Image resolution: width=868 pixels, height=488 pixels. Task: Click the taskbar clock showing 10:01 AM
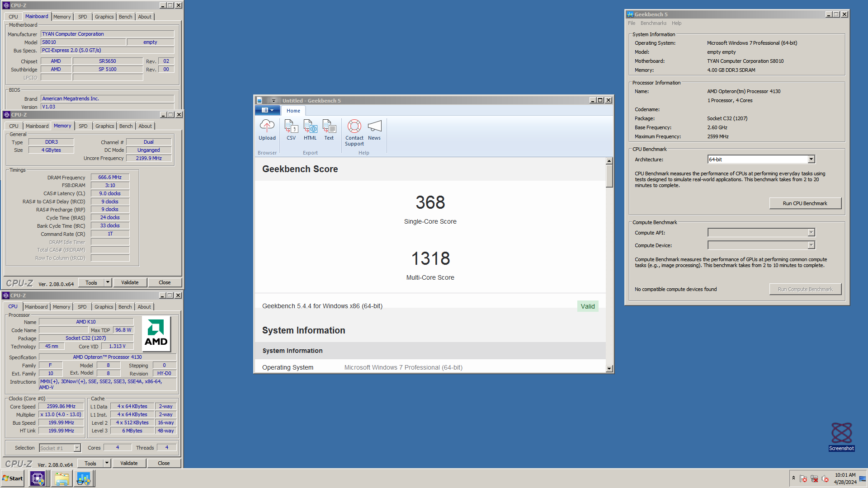845,479
